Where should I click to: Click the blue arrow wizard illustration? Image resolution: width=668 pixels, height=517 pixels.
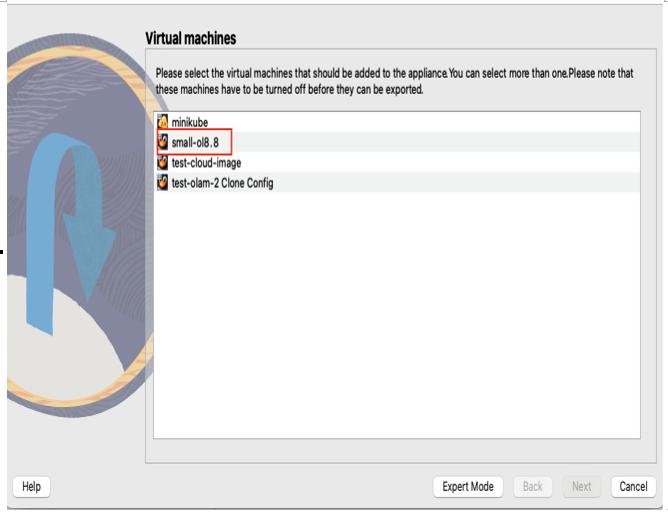click(68, 232)
